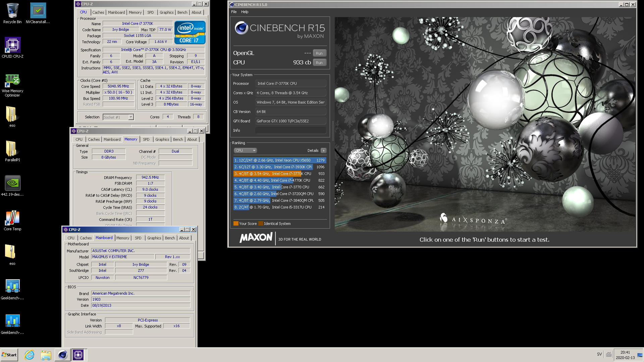Select Graphics tab in Memory CPU-Z window

pyautogui.click(x=162, y=139)
